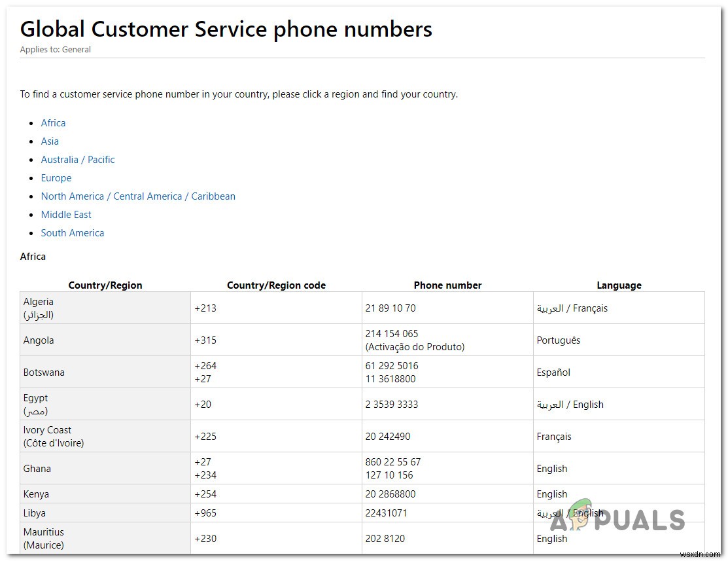The width and height of the screenshot is (728, 561).
Task: Click the Language column header
Action: point(619,285)
